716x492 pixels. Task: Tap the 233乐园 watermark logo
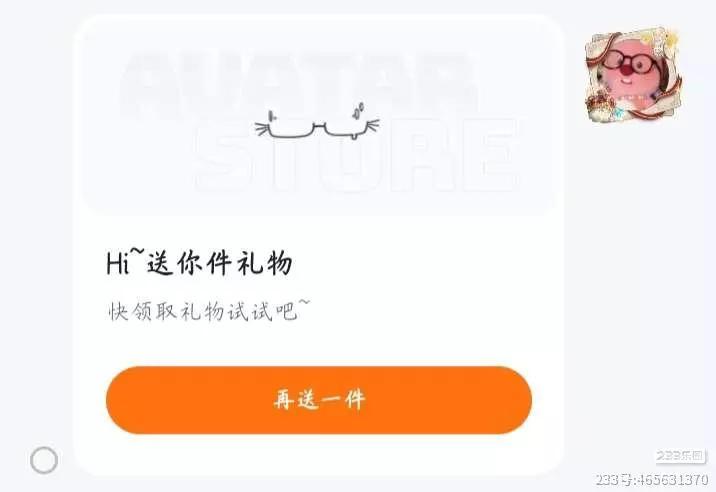(680, 455)
